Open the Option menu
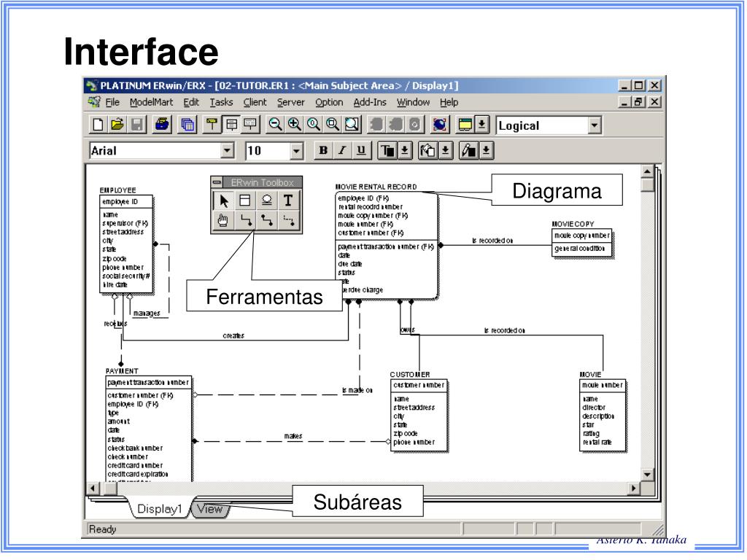747x560 pixels. tap(329, 102)
